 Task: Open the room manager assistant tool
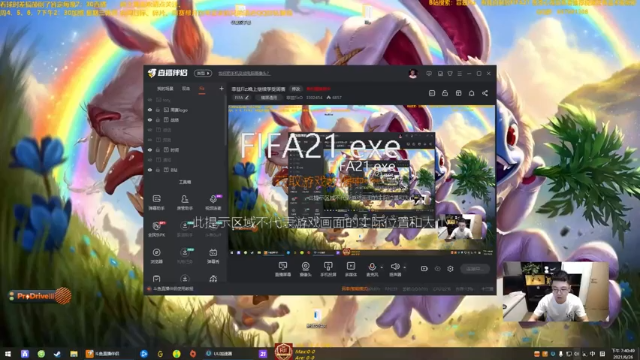coord(184,202)
